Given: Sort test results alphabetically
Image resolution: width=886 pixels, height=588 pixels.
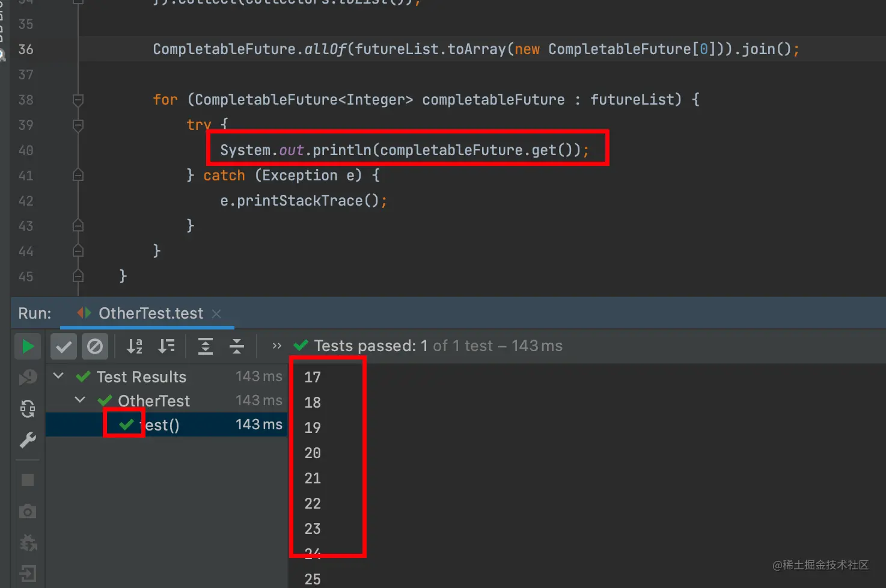Looking at the screenshot, I should coord(135,346).
